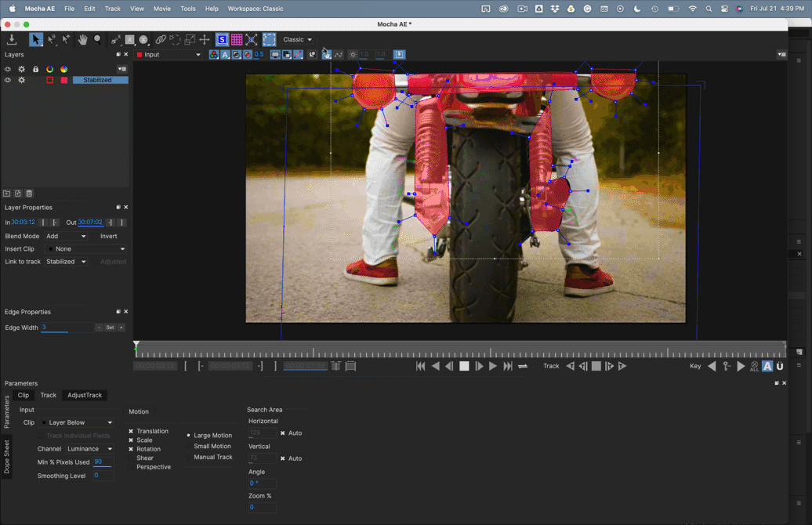The height and width of the screenshot is (525, 812).
Task: Toggle Rotation motion checkbox
Action: [x=131, y=449]
